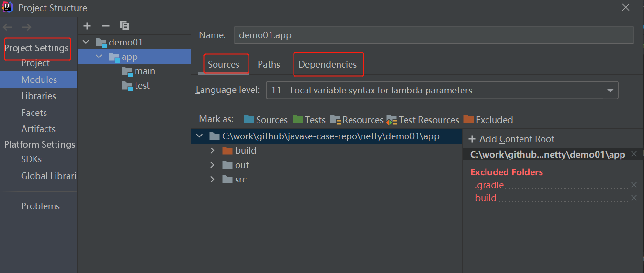Click the module Name input field
The width and height of the screenshot is (644, 273).
coord(433,35)
